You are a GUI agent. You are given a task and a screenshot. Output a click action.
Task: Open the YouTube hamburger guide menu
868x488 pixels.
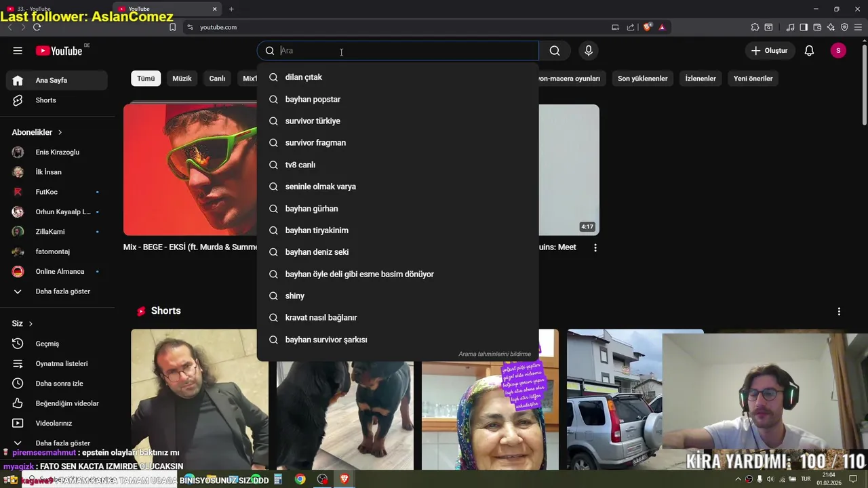coord(18,51)
